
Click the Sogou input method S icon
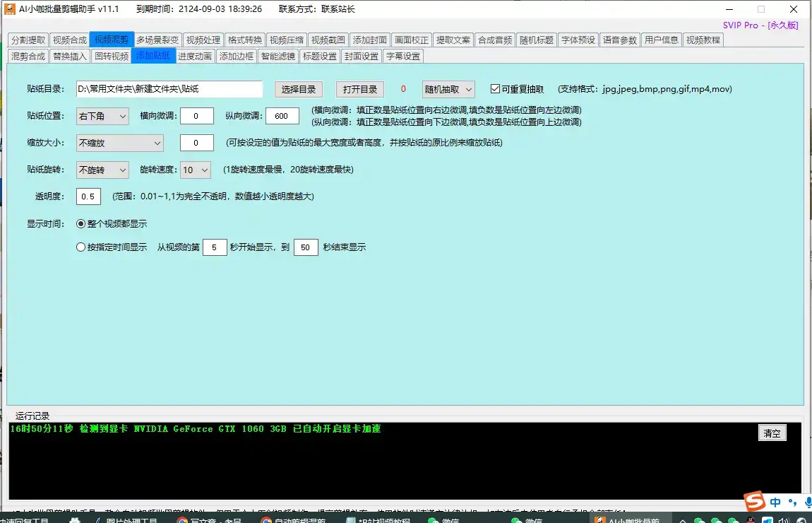[756, 502]
